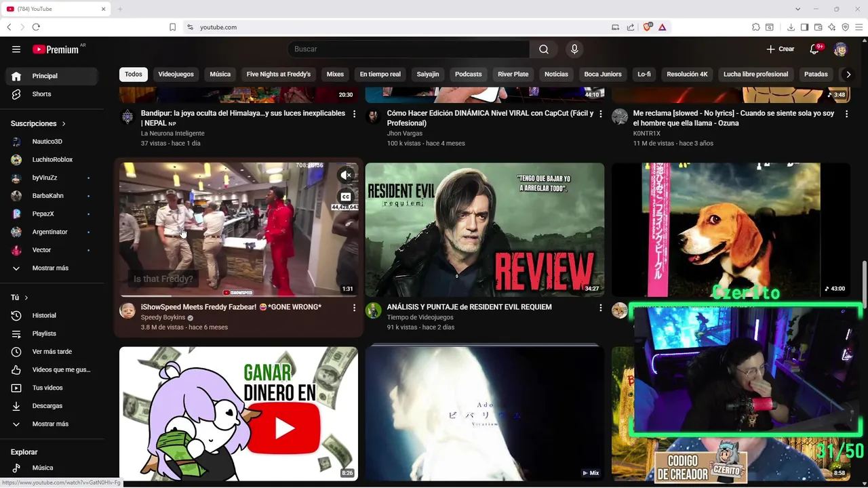Open options menu for Bandipur video
This screenshot has height=488, width=868.
coord(354,114)
